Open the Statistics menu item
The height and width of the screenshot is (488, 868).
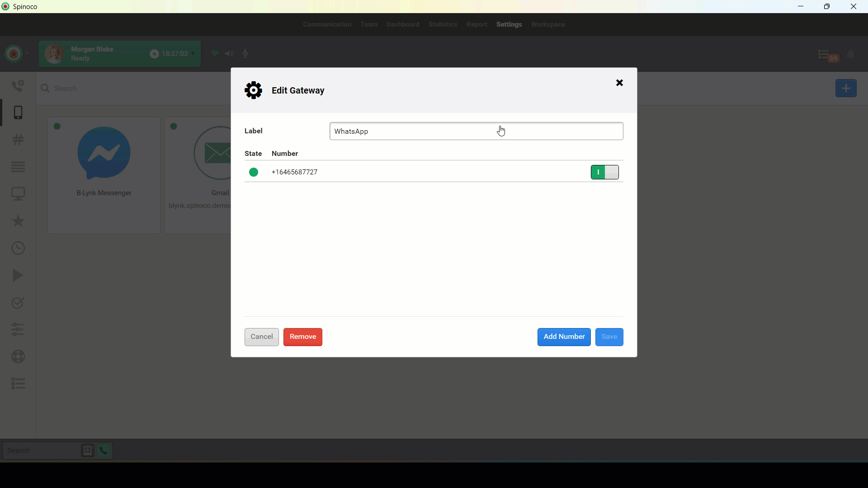pyautogui.click(x=443, y=24)
